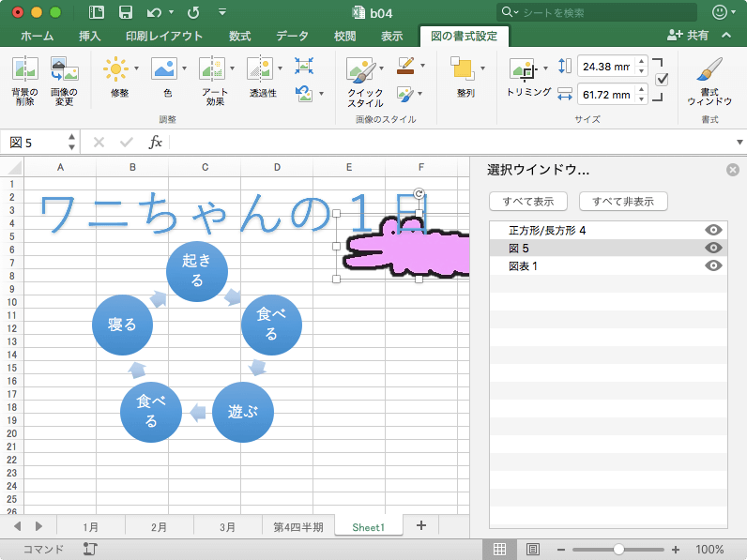Open the Undo history dropdown arrow
This screenshot has width=747, height=560.
pos(171,12)
